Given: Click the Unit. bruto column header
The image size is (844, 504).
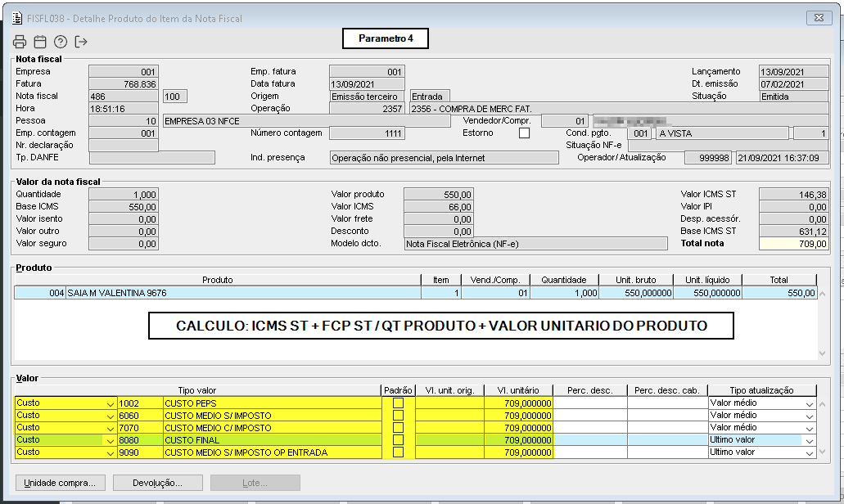Looking at the screenshot, I should click(636, 280).
